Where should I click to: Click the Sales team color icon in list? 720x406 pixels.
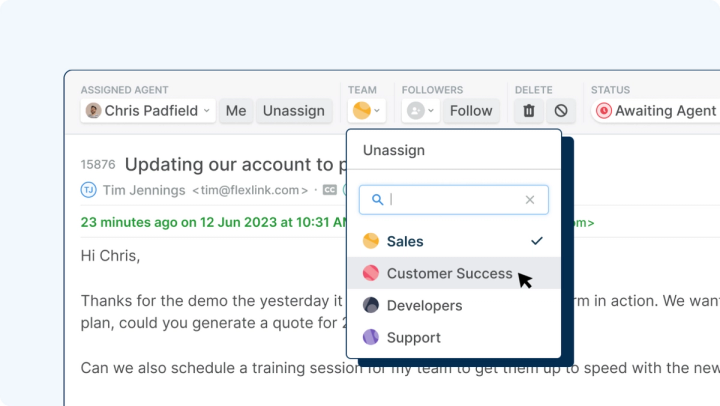pyautogui.click(x=370, y=241)
